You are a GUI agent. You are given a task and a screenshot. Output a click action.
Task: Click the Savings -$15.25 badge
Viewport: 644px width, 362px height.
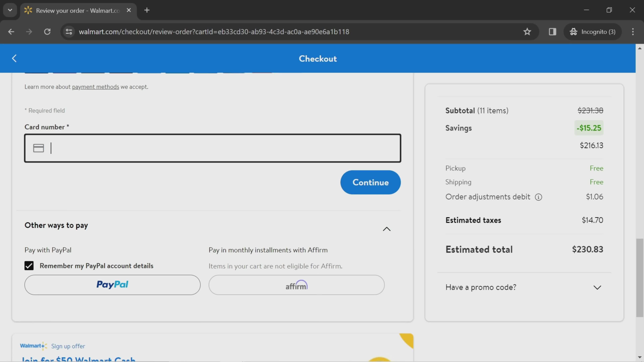589,128
